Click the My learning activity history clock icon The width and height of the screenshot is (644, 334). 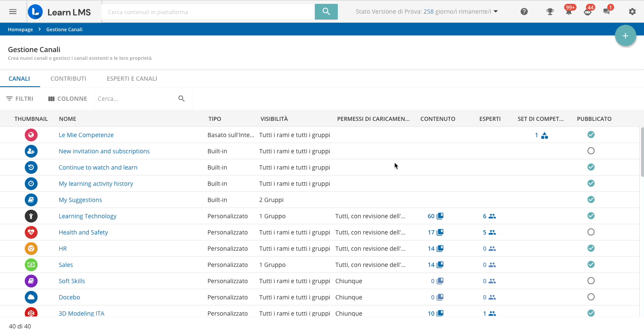click(31, 184)
